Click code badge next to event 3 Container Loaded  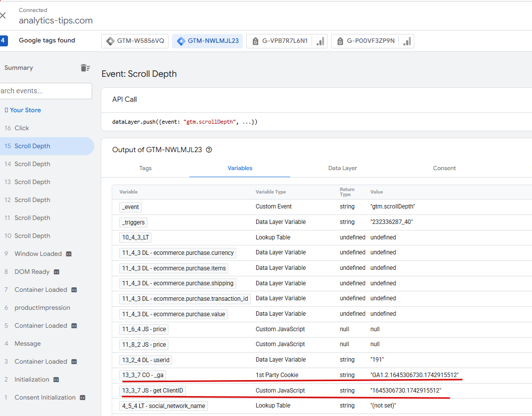pyautogui.click(x=74, y=362)
